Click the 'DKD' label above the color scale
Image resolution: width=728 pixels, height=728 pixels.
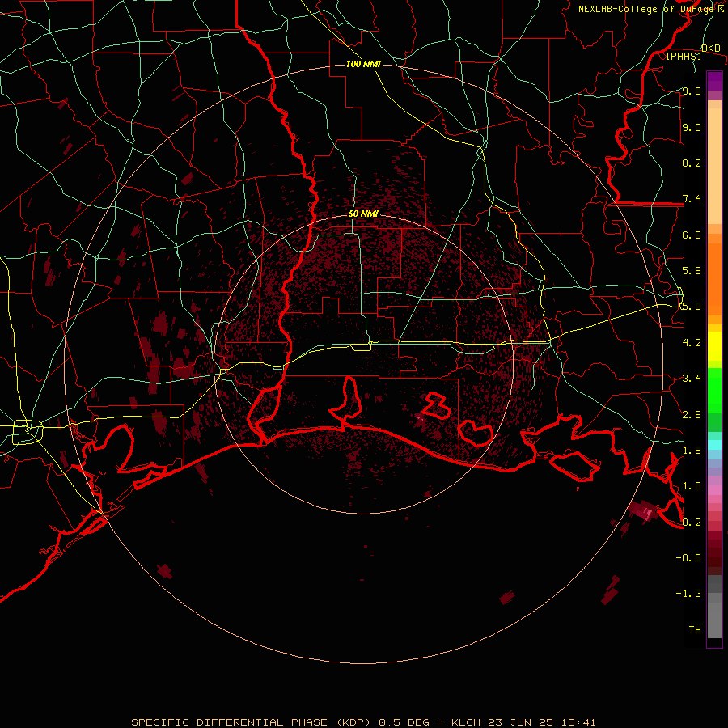[711, 48]
